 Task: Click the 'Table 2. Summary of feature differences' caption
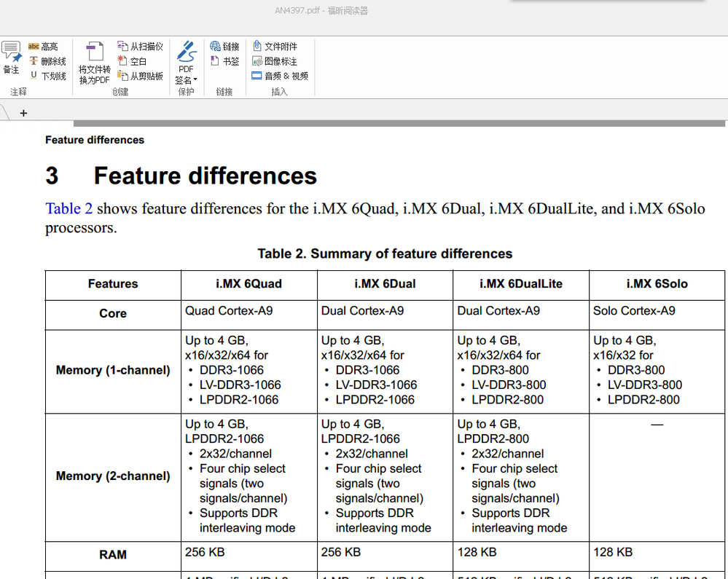tap(385, 253)
